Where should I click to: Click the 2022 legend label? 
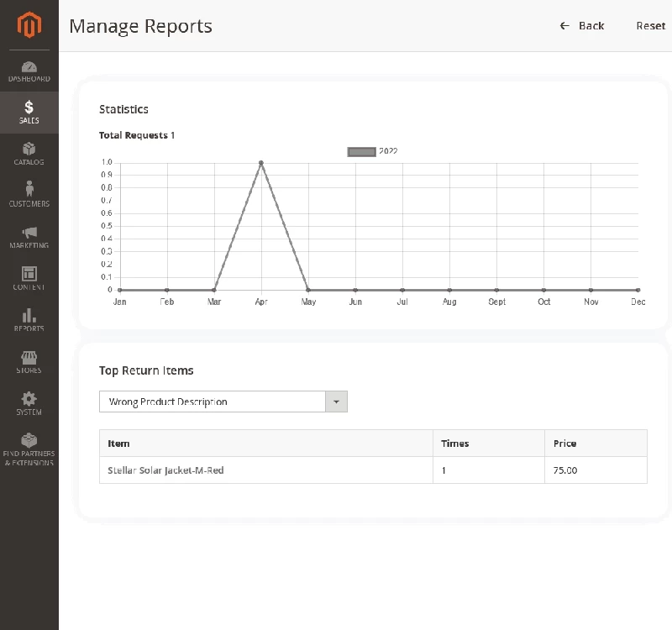[388, 151]
